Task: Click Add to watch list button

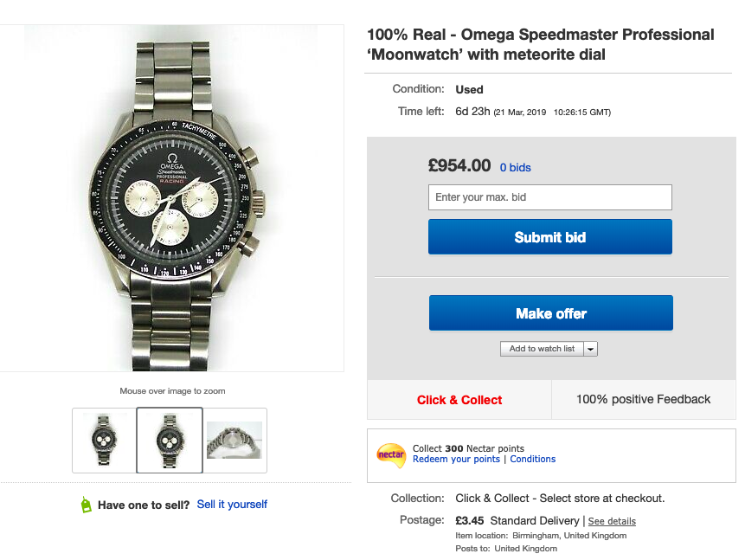Action: coord(542,349)
